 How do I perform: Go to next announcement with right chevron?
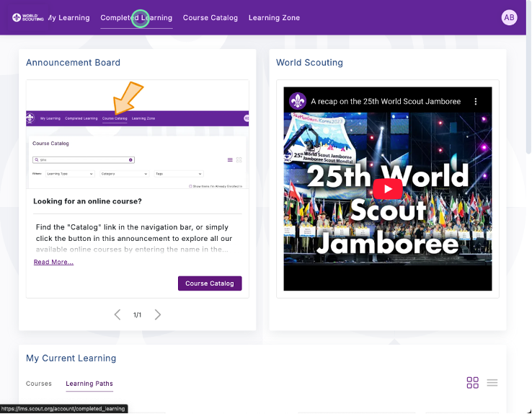(x=157, y=314)
